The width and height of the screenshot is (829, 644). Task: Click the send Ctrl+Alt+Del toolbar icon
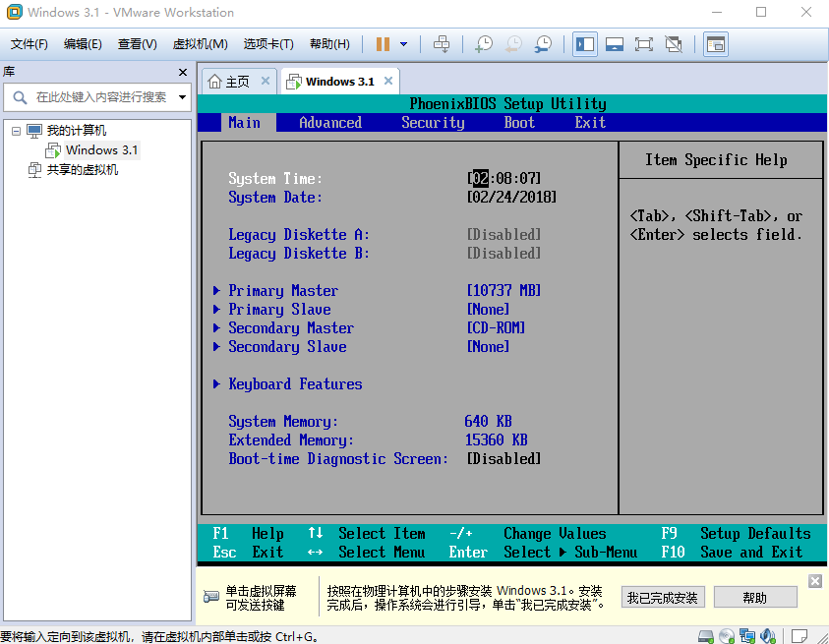pos(442,44)
